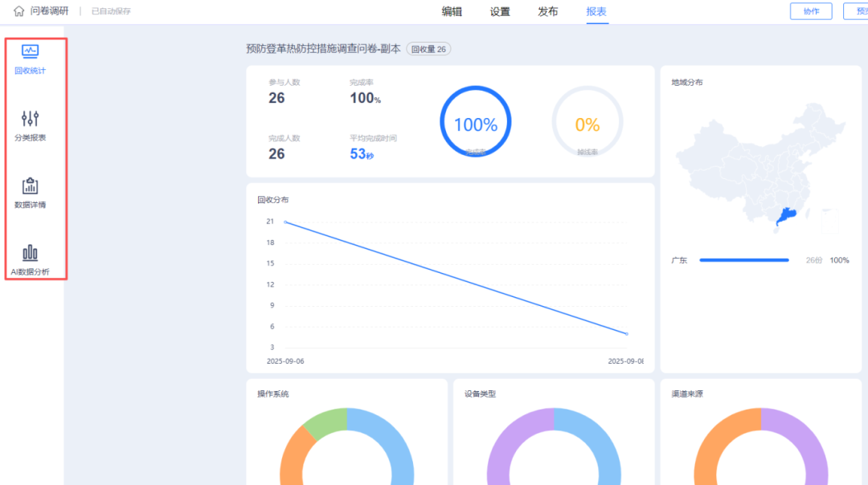Click the 回收分布 heading

[x=273, y=200]
